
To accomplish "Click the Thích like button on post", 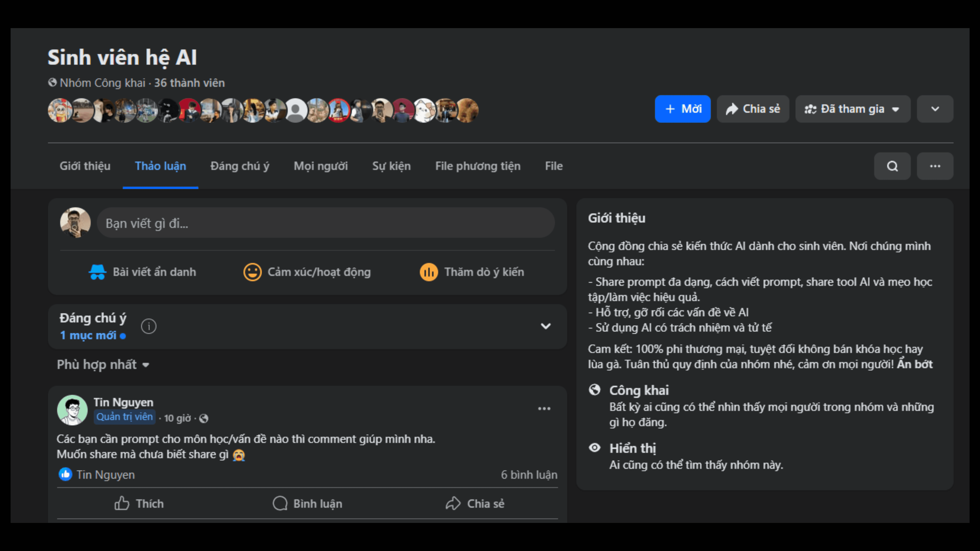I will pyautogui.click(x=139, y=503).
